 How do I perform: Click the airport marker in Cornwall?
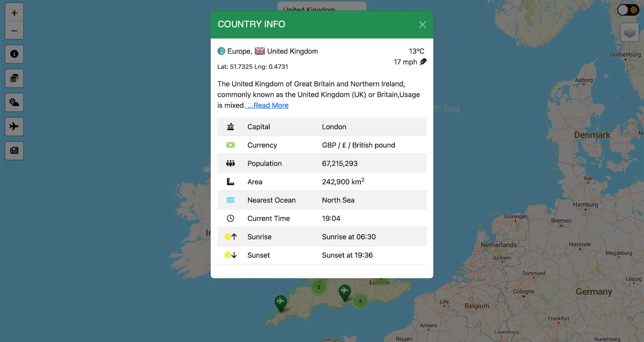pos(281,302)
